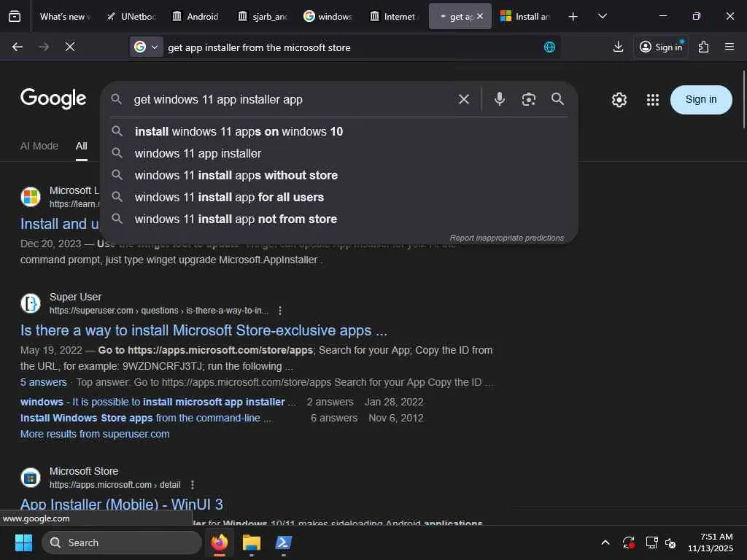Open Microsoft Store result options menu
This screenshot has height=560, width=747.
point(193,485)
